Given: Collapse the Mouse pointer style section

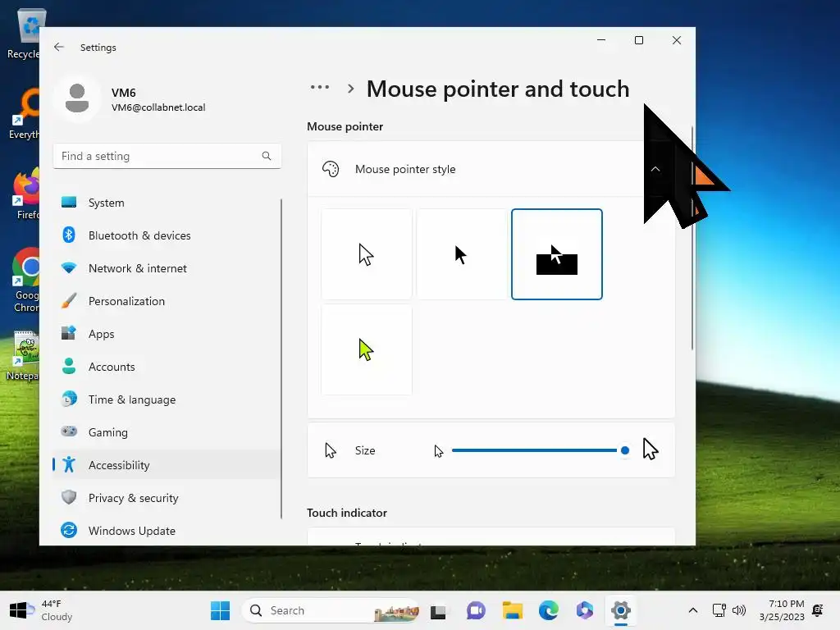Looking at the screenshot, I should coord(655,169).
